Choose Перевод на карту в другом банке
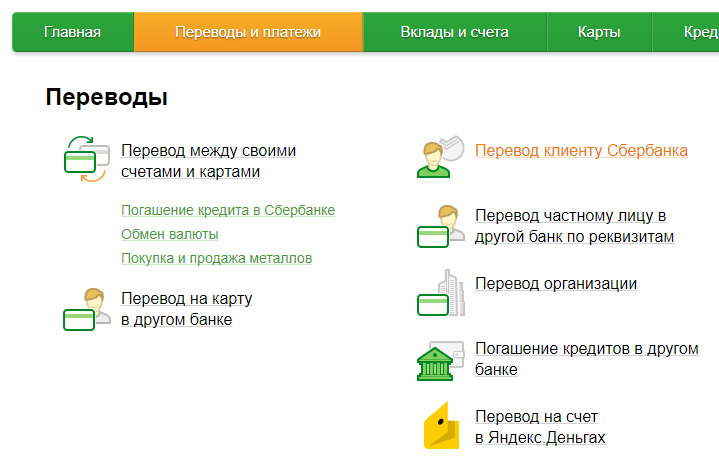Screen dimensions: 719x469 click(x=187, y=309)
